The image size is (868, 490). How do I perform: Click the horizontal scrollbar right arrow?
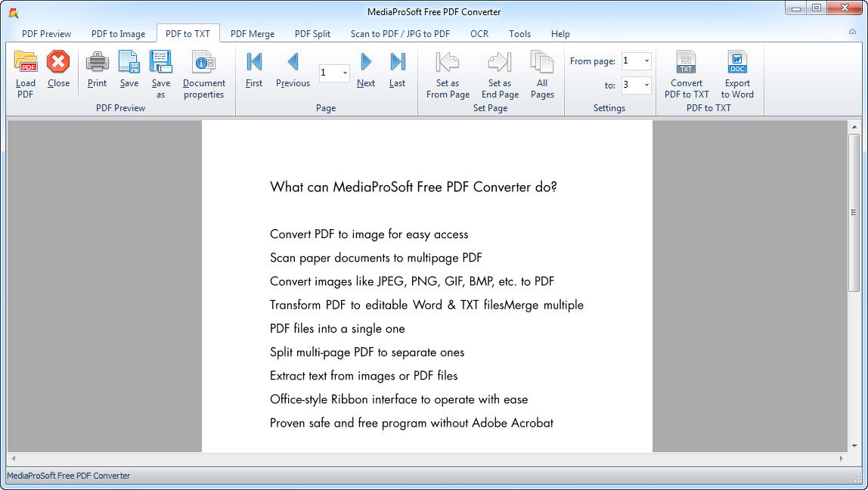842,458
